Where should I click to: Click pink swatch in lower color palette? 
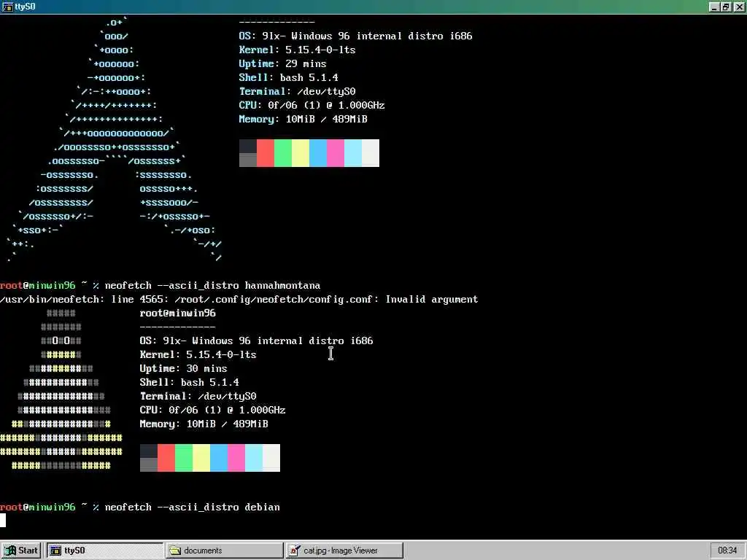click(236, 458)
